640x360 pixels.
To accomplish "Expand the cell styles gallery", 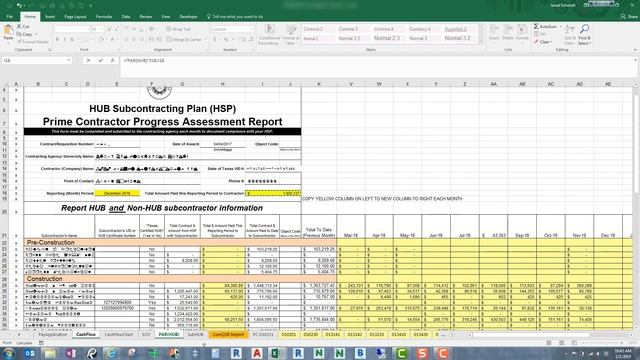I will [481, 41].
